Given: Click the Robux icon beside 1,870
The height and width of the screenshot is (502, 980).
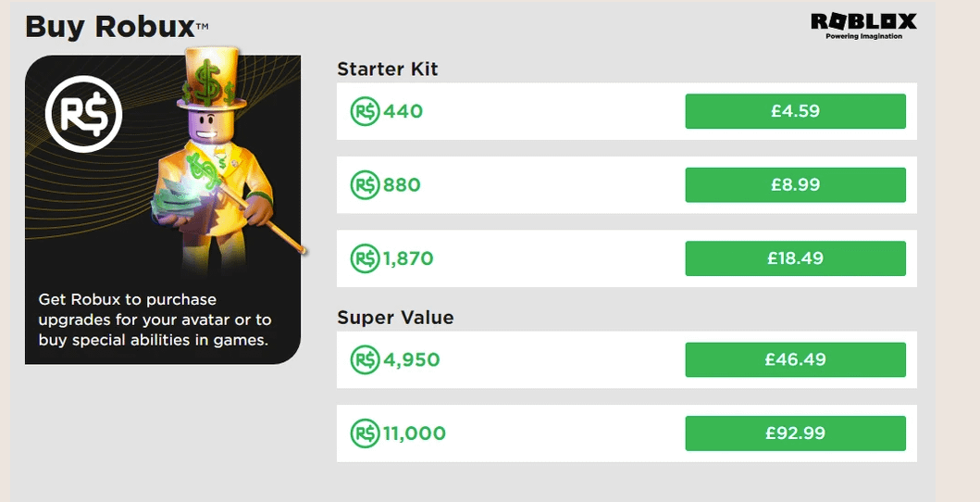Looking at the screenshot, I should point(365,258).
